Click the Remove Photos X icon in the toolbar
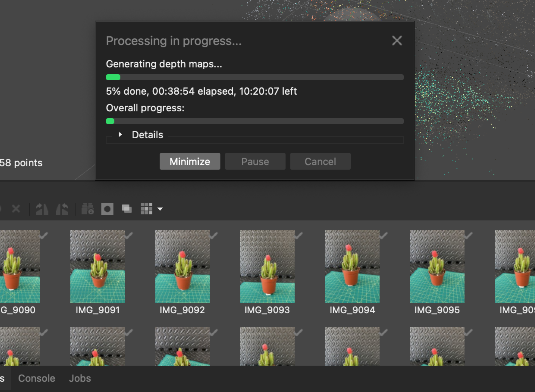 [16, 209]
